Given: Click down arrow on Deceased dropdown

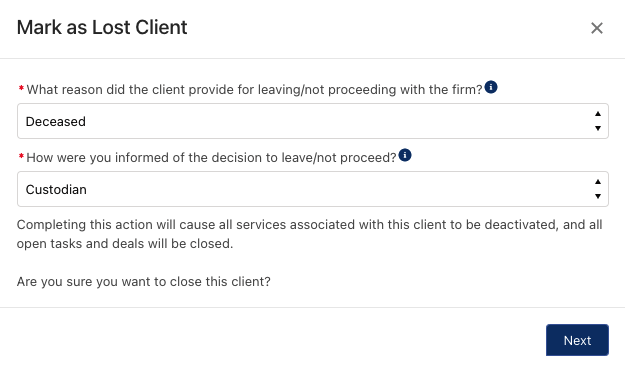Looking at the screenshot, I should 597,128.
